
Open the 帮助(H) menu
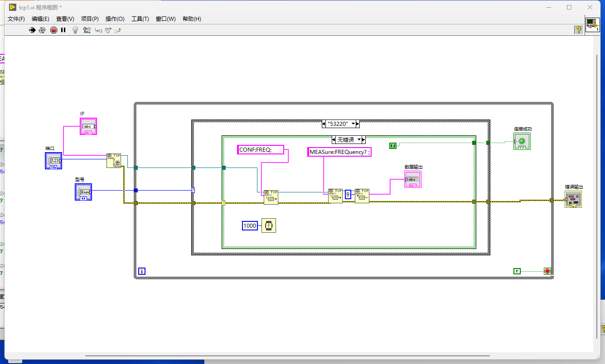(192, 19)
